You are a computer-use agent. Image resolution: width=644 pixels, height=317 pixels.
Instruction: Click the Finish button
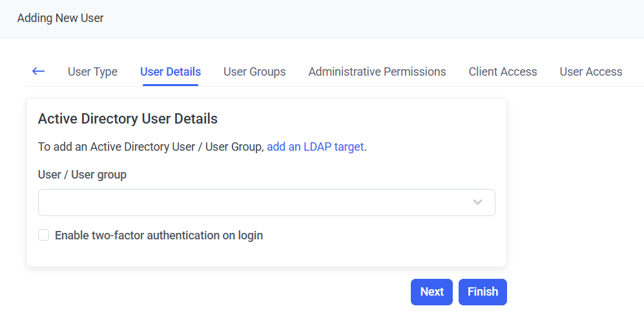click(483, 292)
